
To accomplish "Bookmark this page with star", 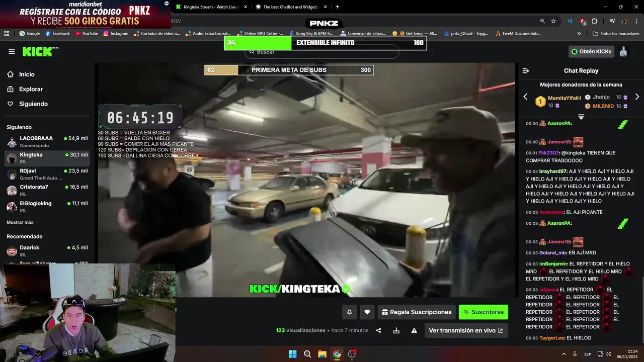I will (x=553, y=21).
